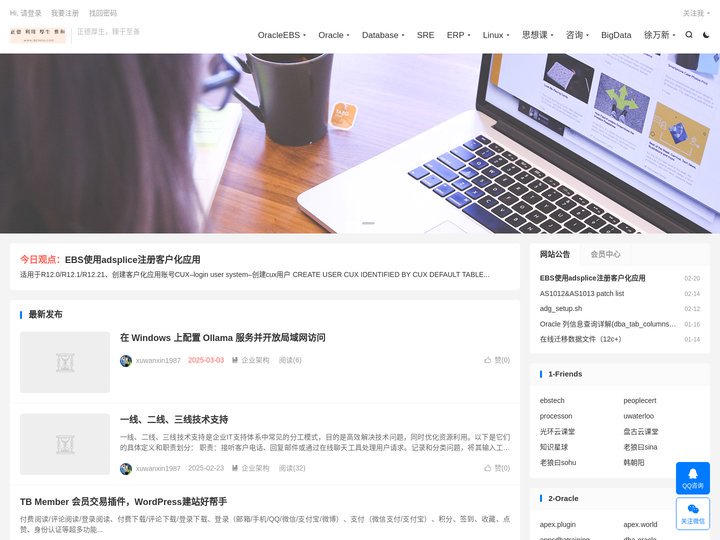Click the 我要注册 link
Viewport: 720px width, 540px height.
65,13
